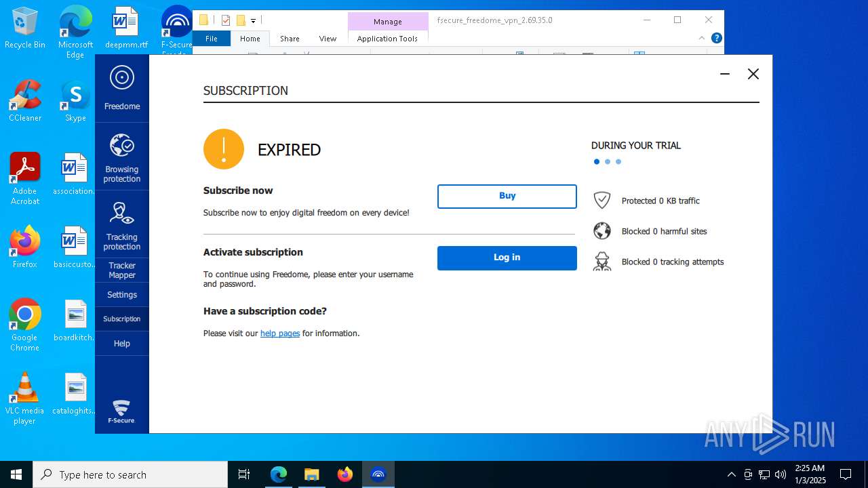Switch to Share tab in Explorer
The width and height of the screenshot is (868, 488).
[290, 39]
